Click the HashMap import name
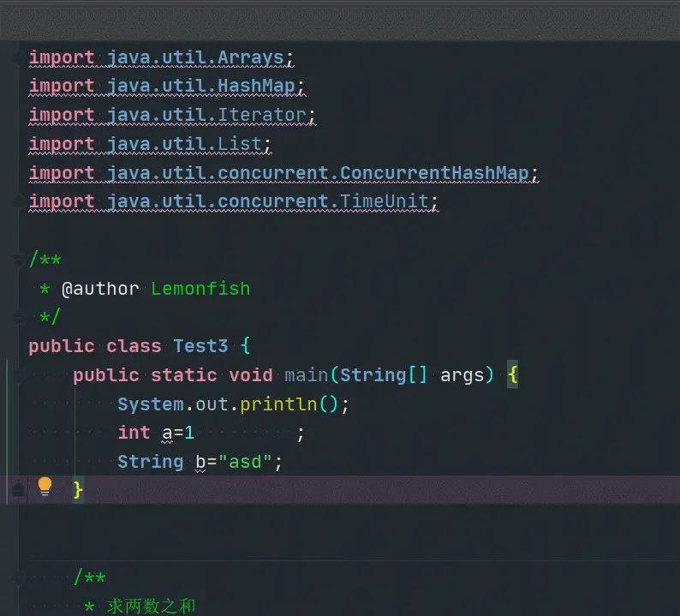 [x=256, y=86]
